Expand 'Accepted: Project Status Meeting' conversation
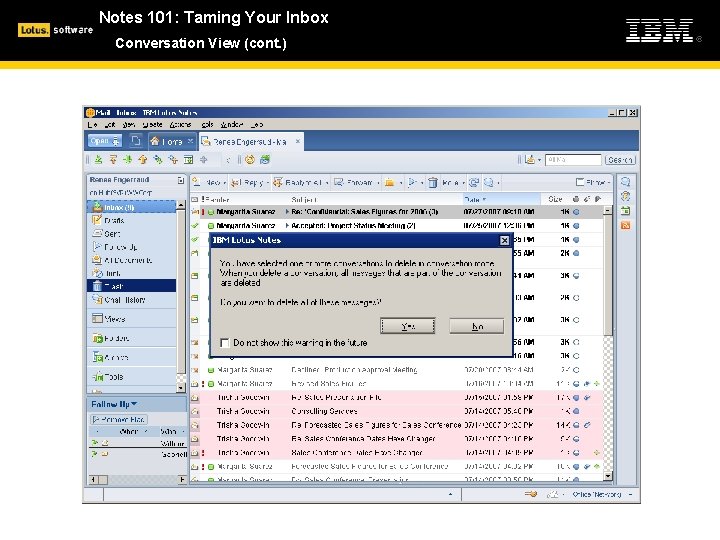The image size is (720, 540). pyautogui.click(x=287, y=225)
